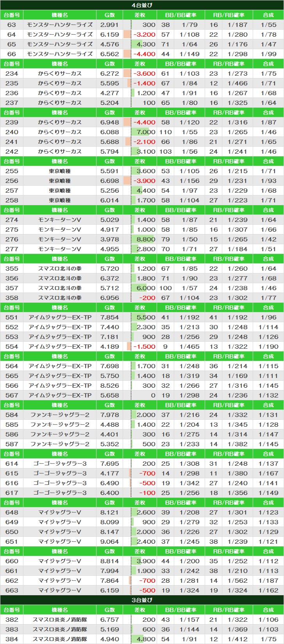This screenshot has width=284, height=644.
Task: Select 1/144 BB probability in row 383
Action: coord(189,629)
